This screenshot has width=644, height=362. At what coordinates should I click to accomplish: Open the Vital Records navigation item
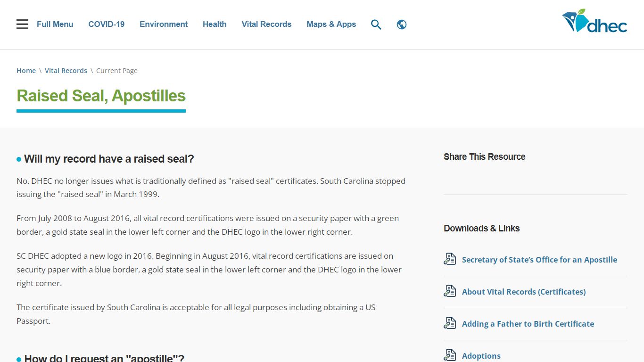(266, 25)
